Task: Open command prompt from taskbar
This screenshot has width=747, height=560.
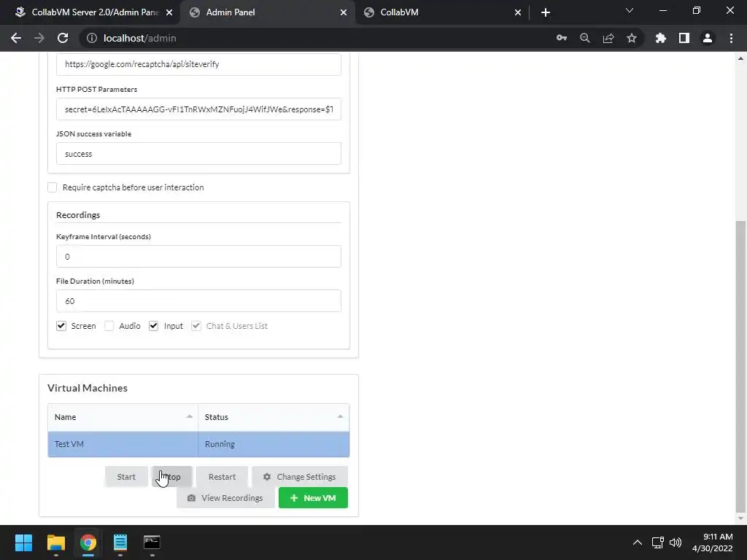Action: coord(152,542)
